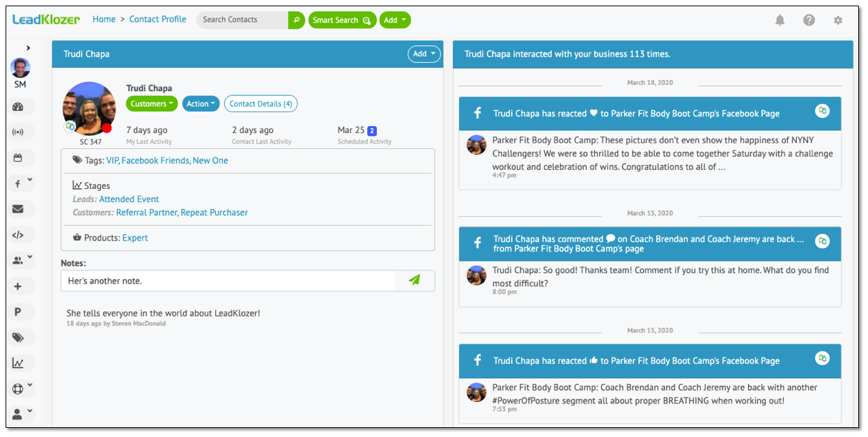868x437 pixels.
Task: Click the plus icon in sidebar
Action: coord(18,286)
